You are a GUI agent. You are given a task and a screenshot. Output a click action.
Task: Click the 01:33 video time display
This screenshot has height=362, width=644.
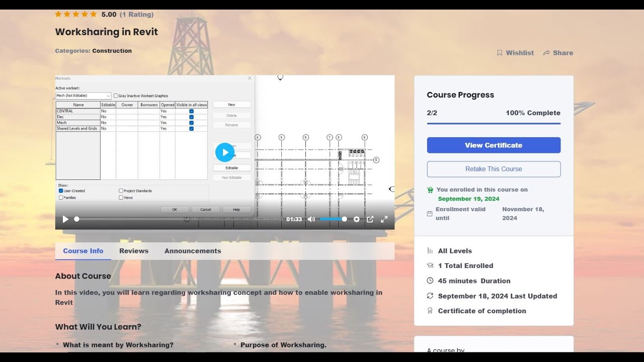point(294,219)
